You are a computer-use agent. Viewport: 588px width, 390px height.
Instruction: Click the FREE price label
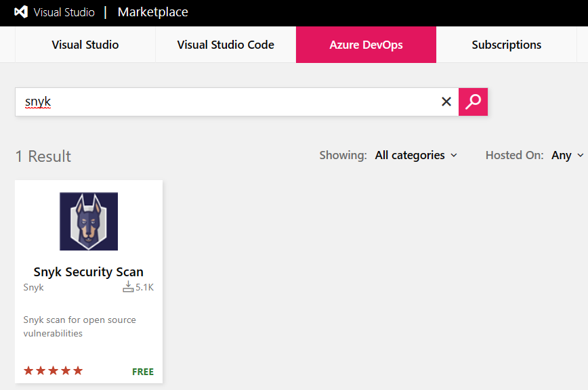point(143,372)
